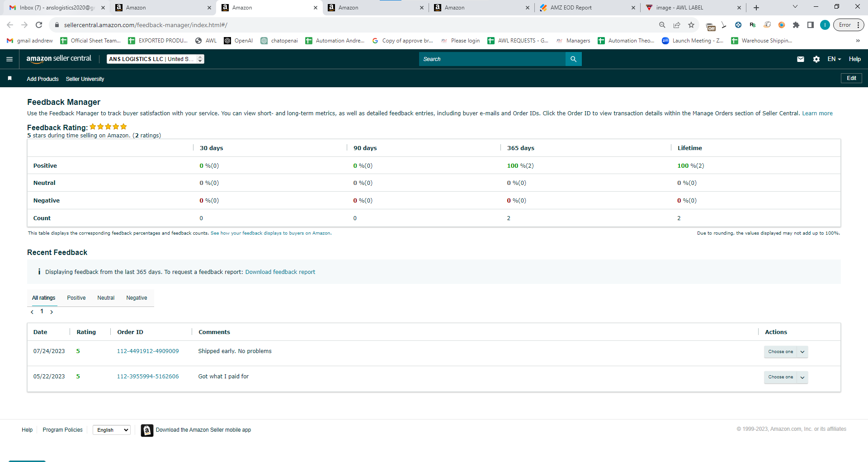Switch to the AMZ EOD Report browser tab
The width and height of the screenshot is (868, 462).
click(588, 8)
